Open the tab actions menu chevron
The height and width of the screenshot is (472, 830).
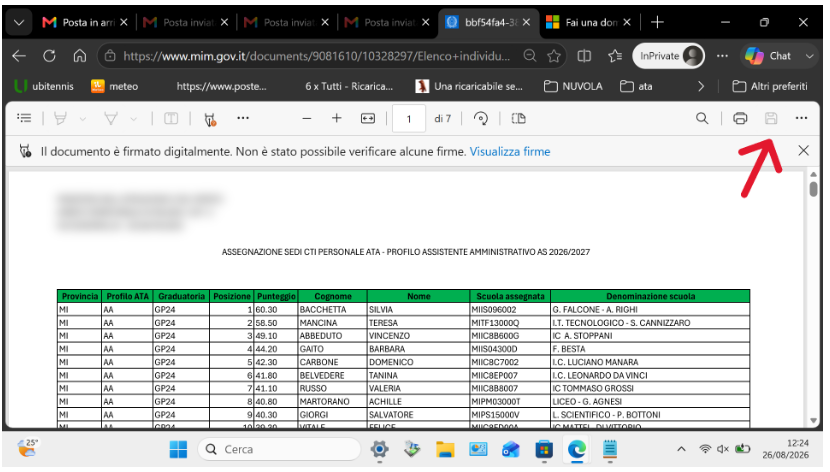19,22
